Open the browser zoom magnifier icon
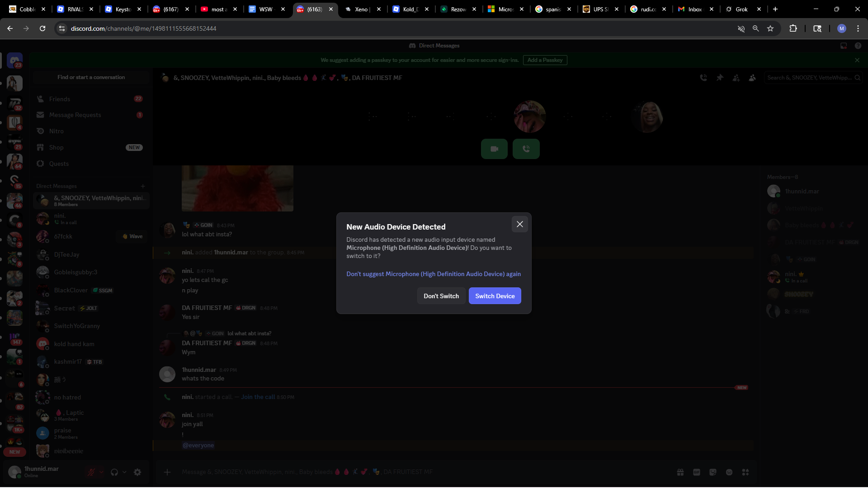 point(756,28)
